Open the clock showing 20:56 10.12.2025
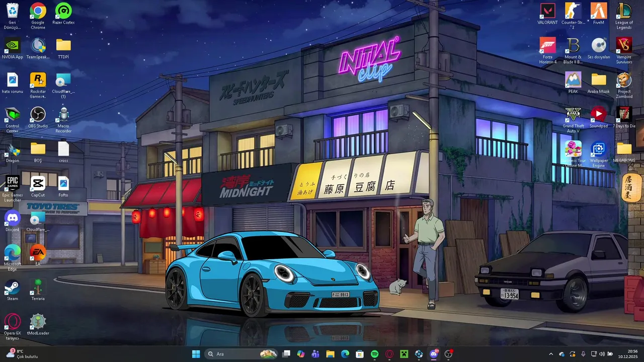The image size is (644, 362). pos(629,354)
